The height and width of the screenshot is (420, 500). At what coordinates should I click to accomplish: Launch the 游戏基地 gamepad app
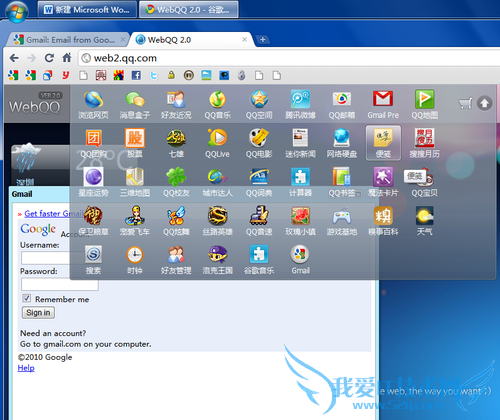coord(342,221)
